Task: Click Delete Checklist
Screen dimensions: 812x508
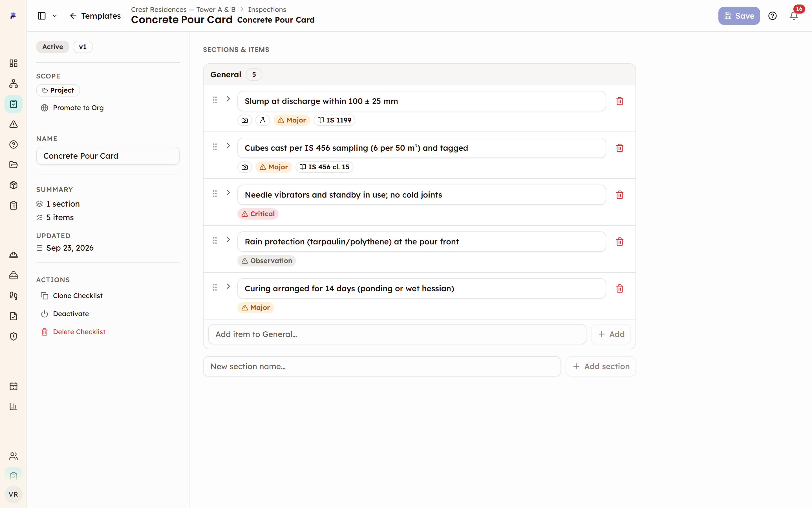Action: 73,332
